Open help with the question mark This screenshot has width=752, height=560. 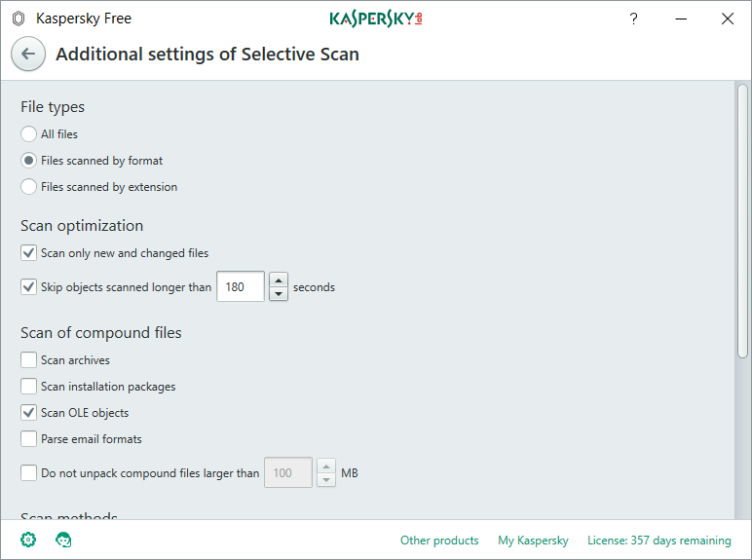[x=633, y=19]
